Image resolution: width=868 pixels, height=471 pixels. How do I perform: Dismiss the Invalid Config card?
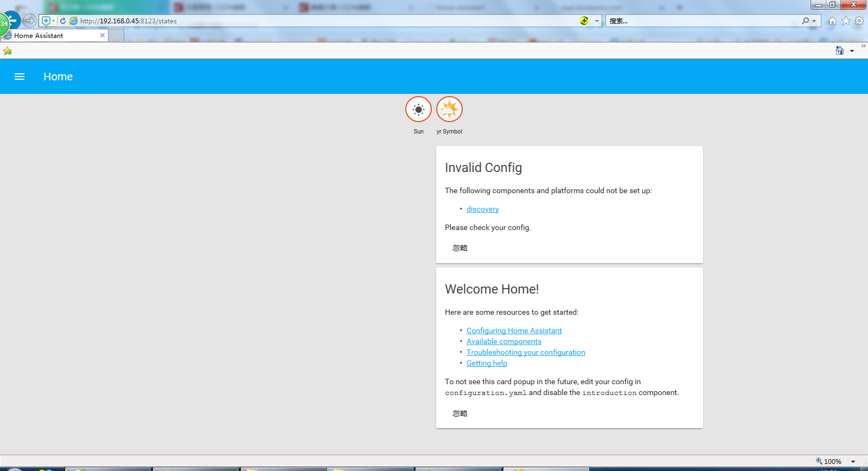click(x=460, y=248)
